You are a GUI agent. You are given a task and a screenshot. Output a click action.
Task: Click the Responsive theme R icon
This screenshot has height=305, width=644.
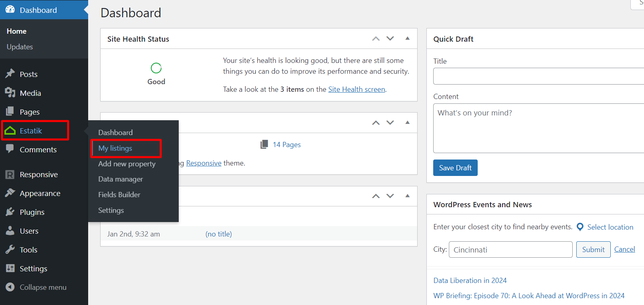click(10, 174)
